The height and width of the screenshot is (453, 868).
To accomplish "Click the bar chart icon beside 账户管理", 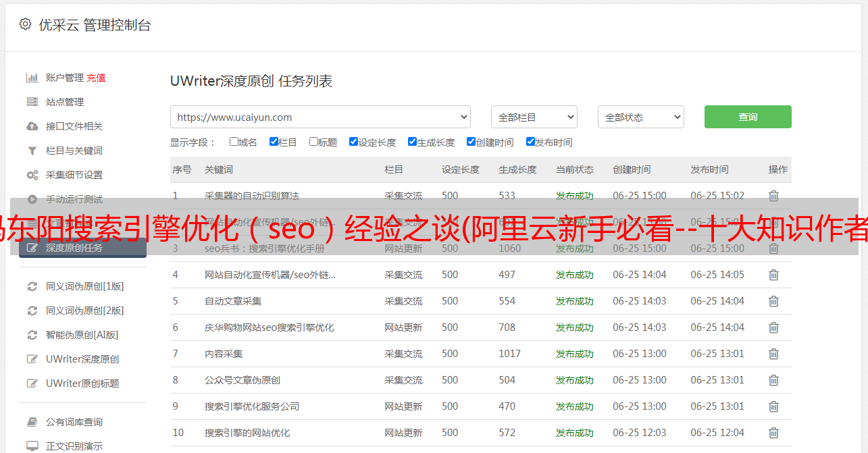I will tap(32, 78).
